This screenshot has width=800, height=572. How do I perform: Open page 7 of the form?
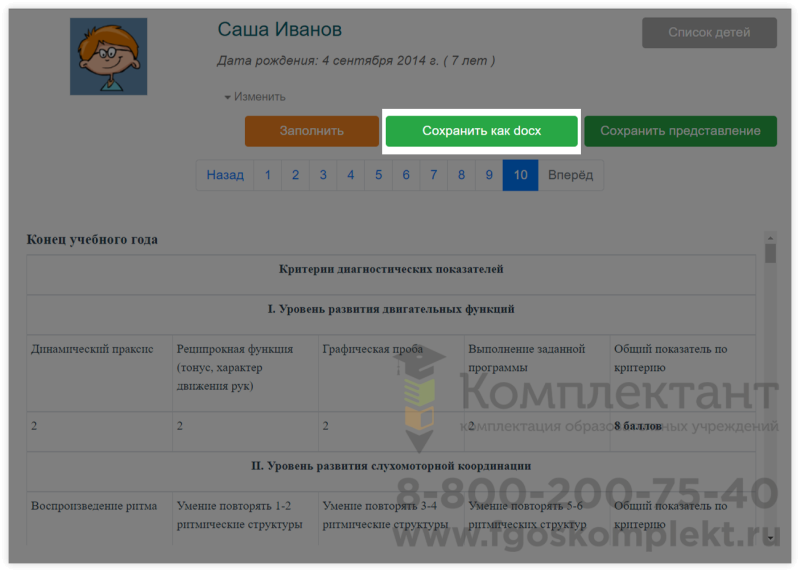pos(433,175)
